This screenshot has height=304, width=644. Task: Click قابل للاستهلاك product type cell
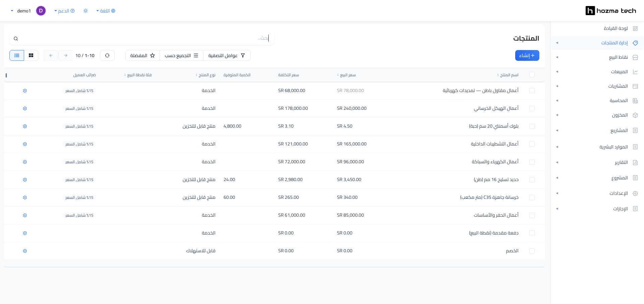(201, 251)
